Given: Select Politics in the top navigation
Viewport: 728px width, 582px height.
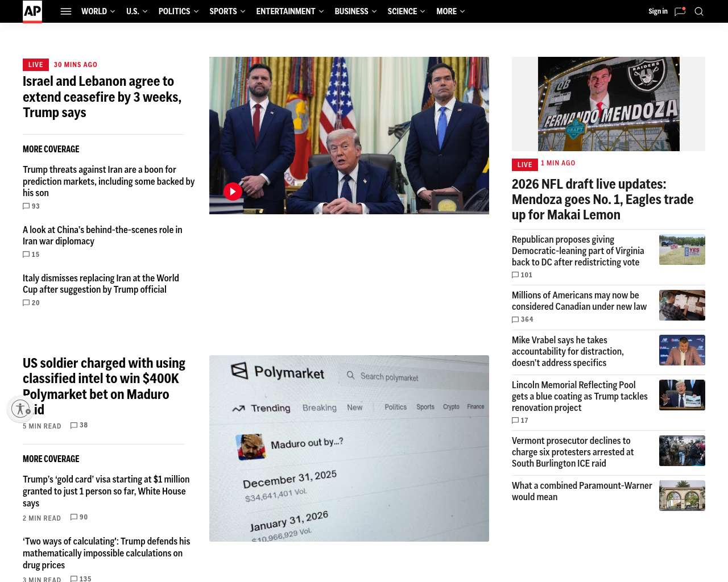Looking at the screenshot, I should pyautogui.click(x=174, y=11).
